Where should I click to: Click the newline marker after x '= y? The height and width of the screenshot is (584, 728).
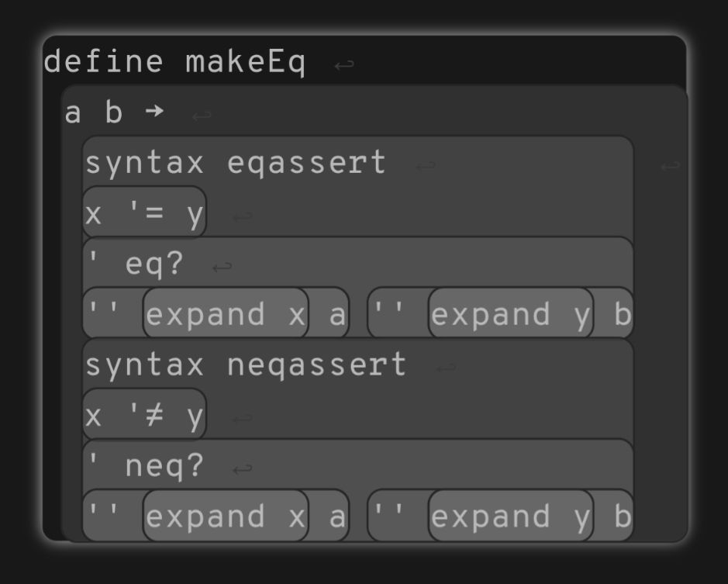pos(243,216)
